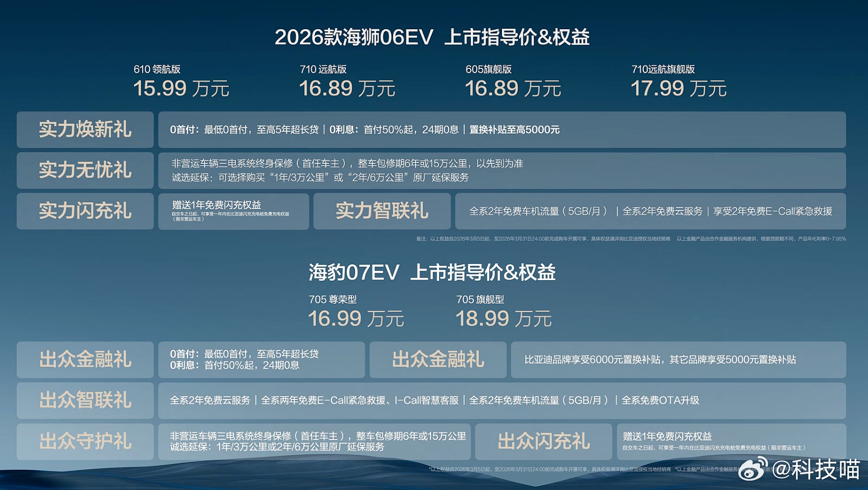
Task: Click '诚选延保：1年/3万公里或2年/6万公里原厂延保服务'
Action: (x=277, y=447)
